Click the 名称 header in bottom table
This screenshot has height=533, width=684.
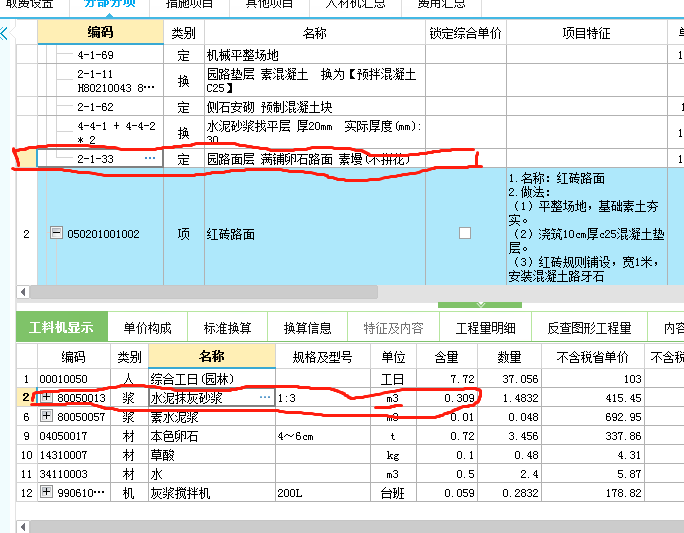click(x=212, y=356)
